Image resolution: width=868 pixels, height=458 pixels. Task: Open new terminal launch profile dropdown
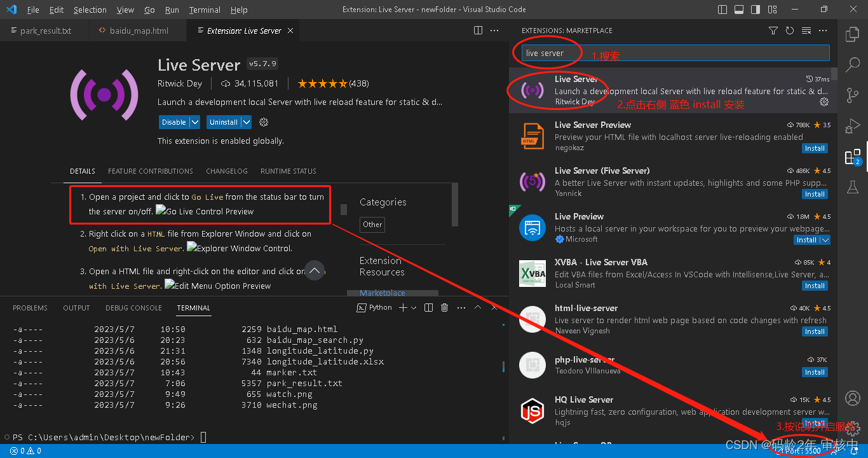(x=414, y=308)
